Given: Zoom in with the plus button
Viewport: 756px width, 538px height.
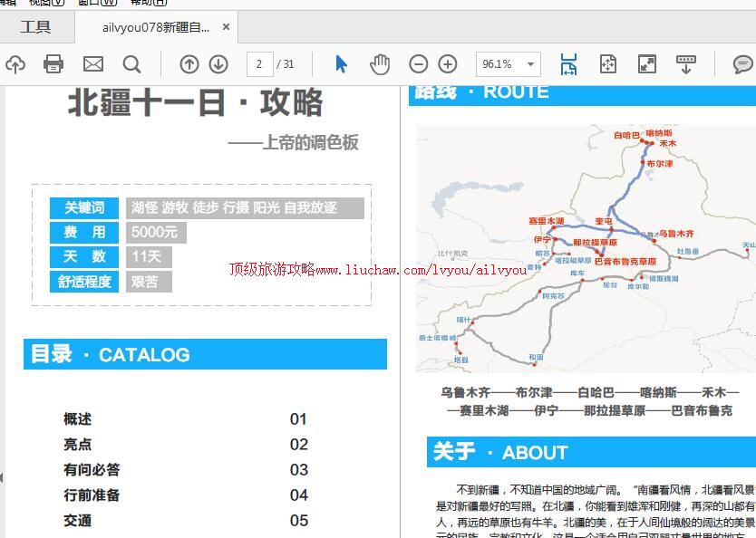Looking at the screenshot, I should click(447, 64).
